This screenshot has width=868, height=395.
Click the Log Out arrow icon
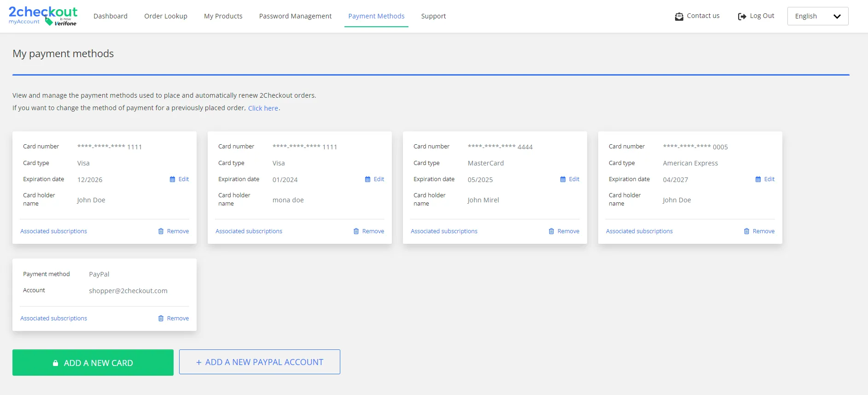(741, 17)
